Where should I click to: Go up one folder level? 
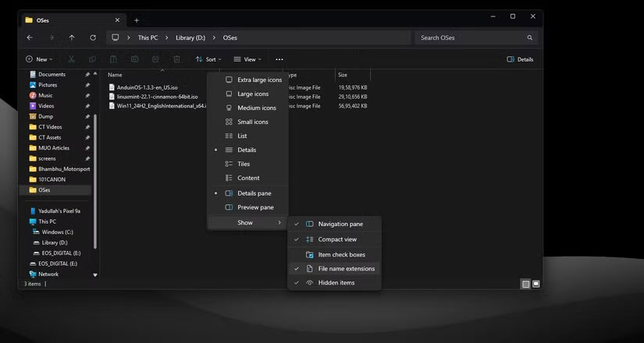click(x=72, y=37)
